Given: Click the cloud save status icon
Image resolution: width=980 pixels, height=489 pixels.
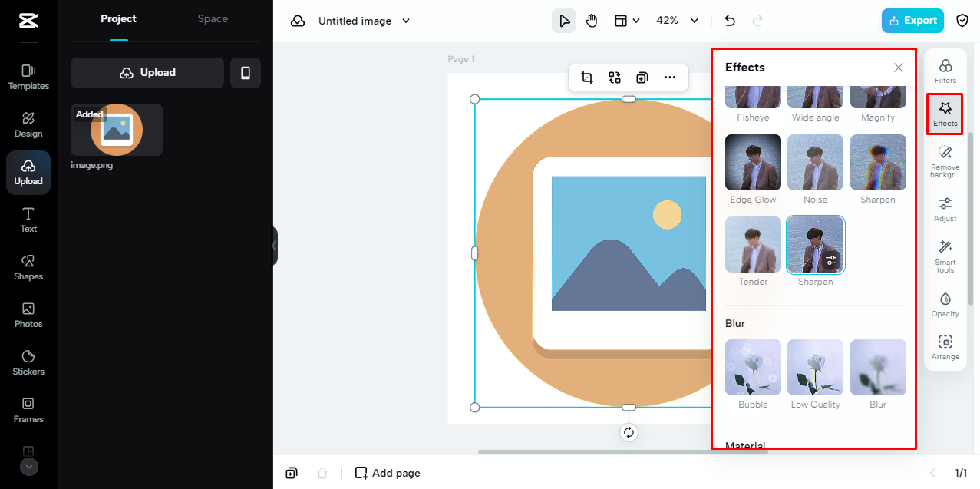Looking at the screenshot, I should click(298, 21).
